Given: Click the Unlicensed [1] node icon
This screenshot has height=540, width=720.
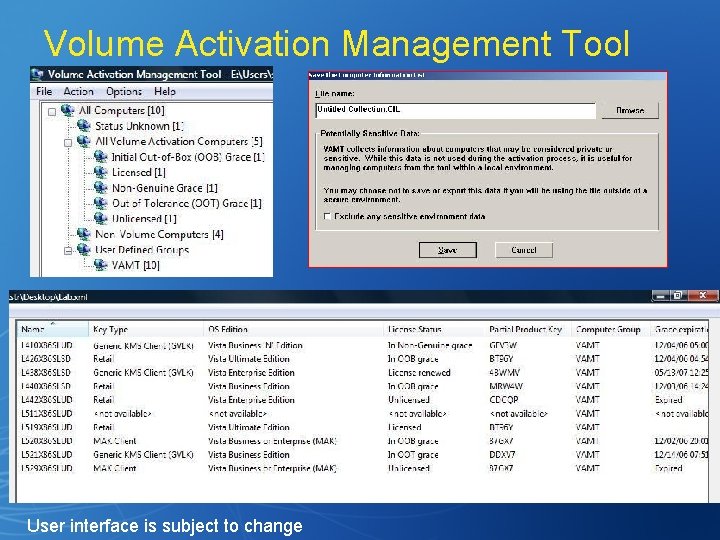Looking at the screenshot, I should pos(101,219).
